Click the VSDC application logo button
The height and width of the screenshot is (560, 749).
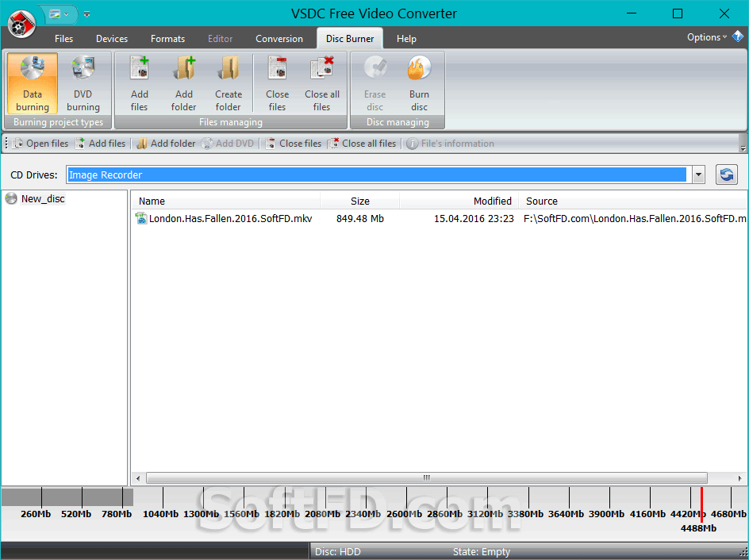point(21,23)
